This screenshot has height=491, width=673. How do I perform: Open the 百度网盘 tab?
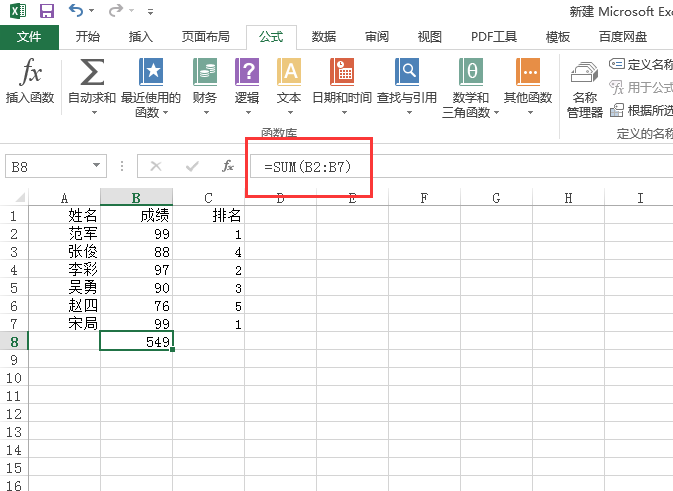623,37
